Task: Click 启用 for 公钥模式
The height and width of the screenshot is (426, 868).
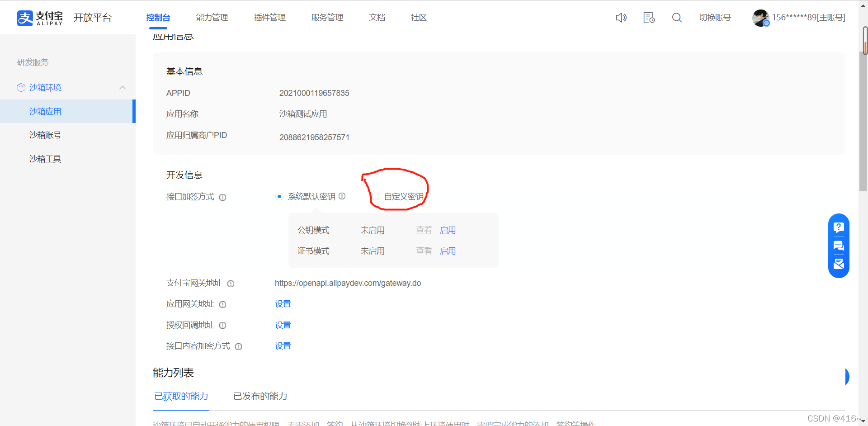Action: click(448, 230)
